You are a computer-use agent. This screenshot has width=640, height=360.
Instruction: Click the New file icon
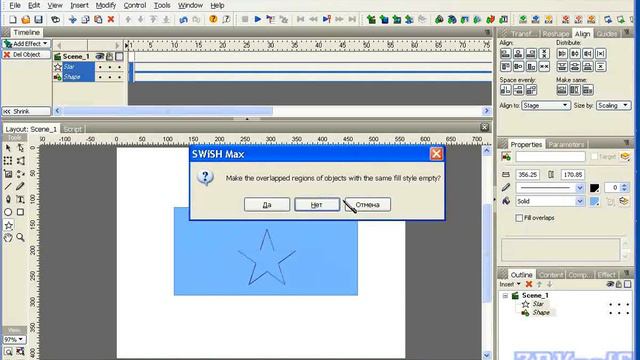13,20
